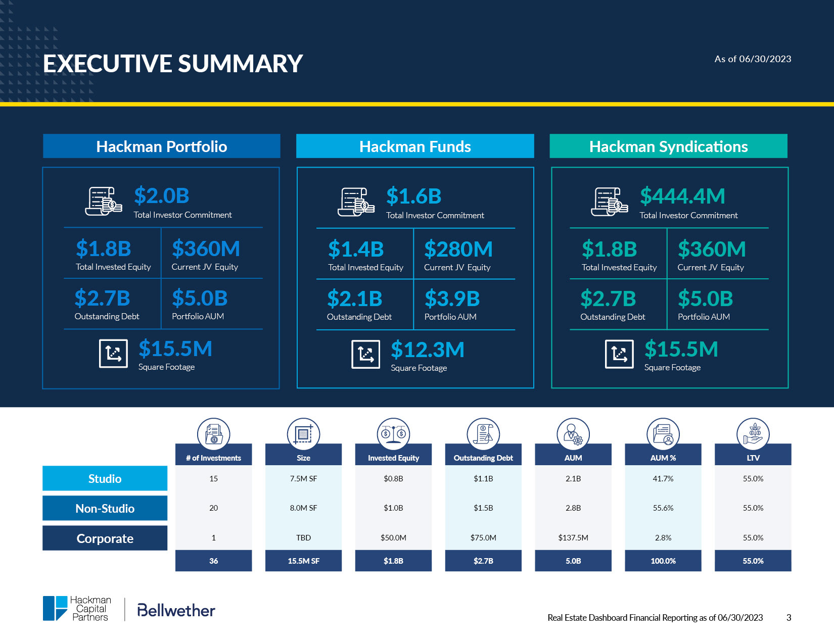Click the Invested Equity balance scale icon
This screenshot has height=644, width=834.
(393, 434)
